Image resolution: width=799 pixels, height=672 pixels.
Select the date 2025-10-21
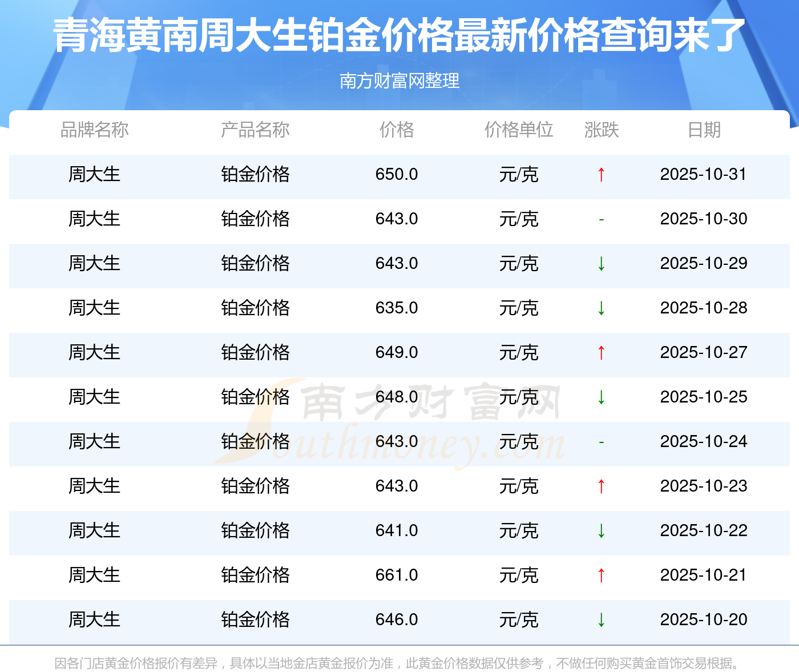tap(704, 575)
